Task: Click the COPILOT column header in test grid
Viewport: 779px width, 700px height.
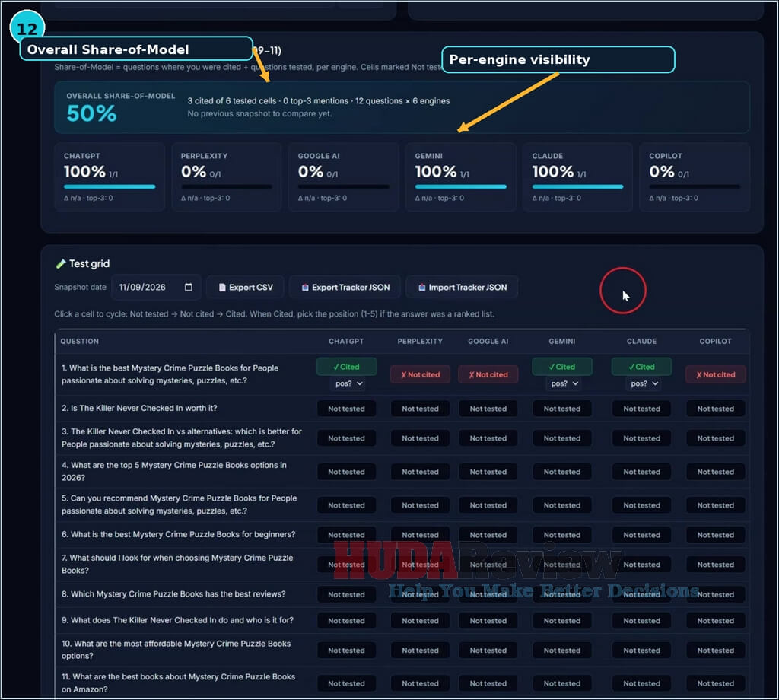Action: (x=715, y=342)
